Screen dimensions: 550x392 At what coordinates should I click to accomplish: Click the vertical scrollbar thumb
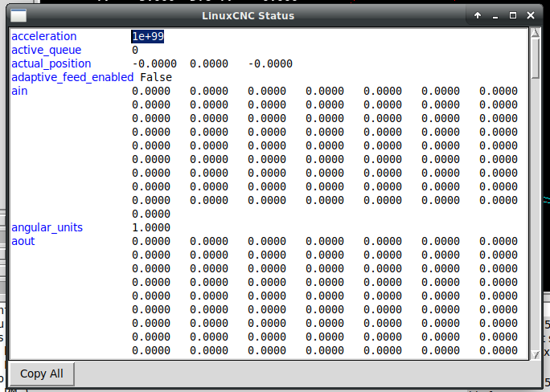[535, 58]
